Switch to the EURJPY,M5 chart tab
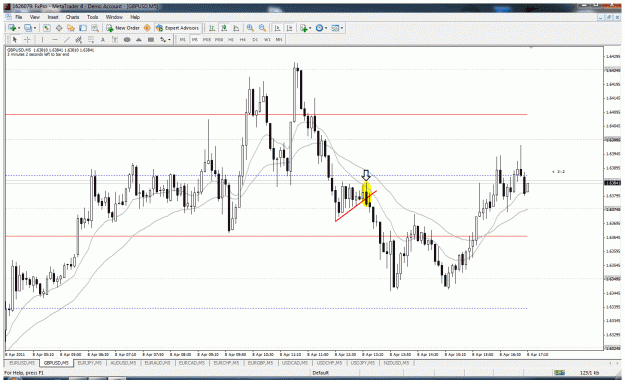 90,363
